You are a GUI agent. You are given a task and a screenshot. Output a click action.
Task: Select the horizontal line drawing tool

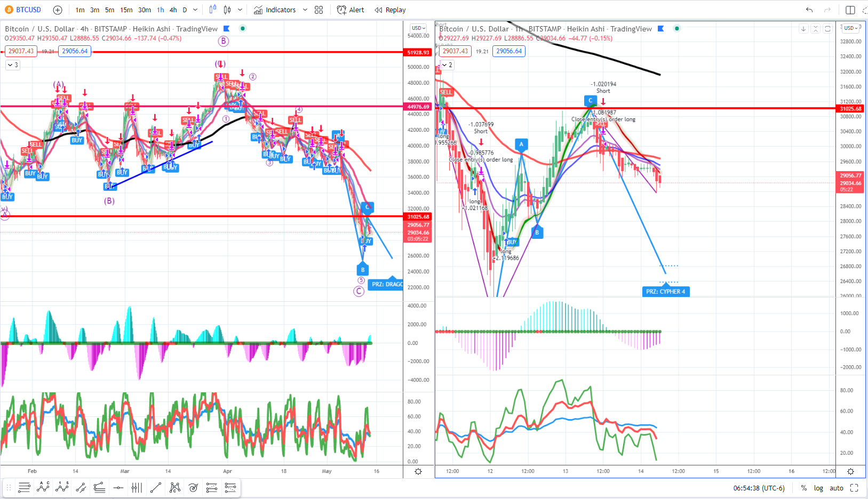point(118,487)
